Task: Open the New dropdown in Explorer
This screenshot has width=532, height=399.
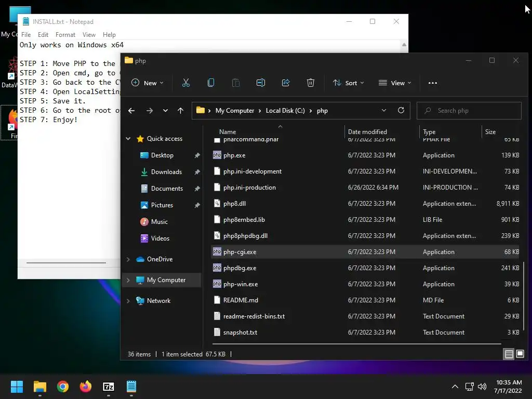Action: pyautogui.click(x=147, y=83)
